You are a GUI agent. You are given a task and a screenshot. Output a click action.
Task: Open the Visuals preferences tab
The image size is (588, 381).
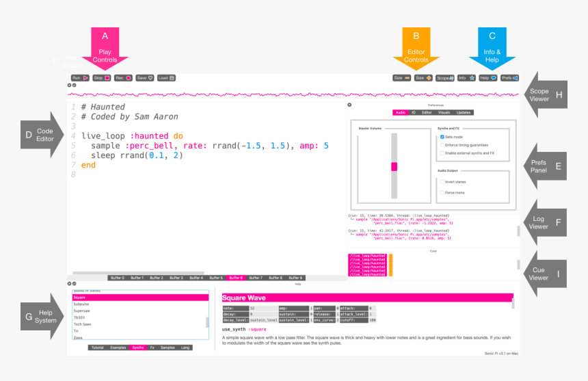click(x=444, y=112)
